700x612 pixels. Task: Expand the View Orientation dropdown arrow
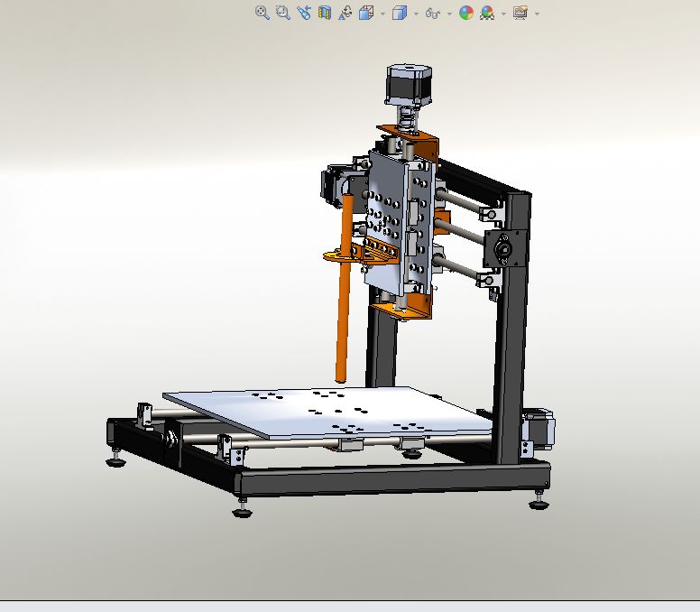click(x=382, y=14)
